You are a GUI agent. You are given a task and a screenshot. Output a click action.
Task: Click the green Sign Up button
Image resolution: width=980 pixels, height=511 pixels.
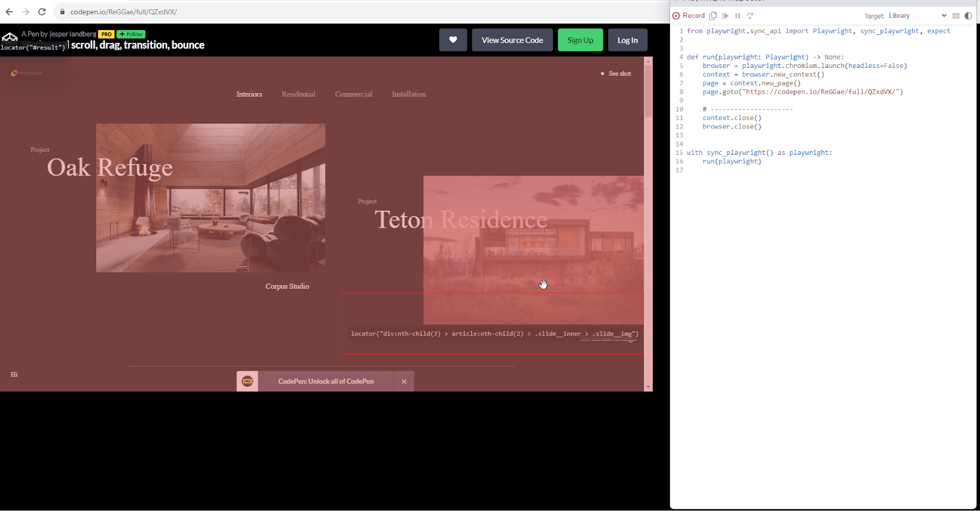pos(580,40)
